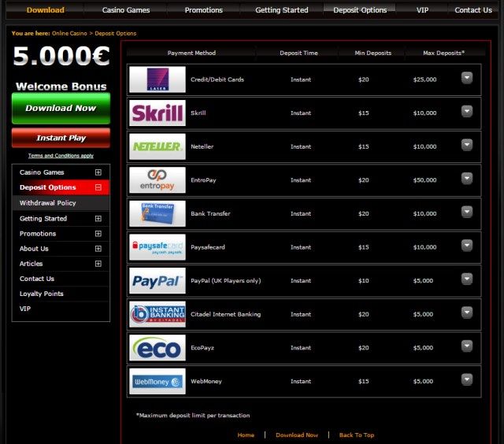Select Casino Games label in sidebar
Viewport: 504px width, 444px height.
pos(42,172)
